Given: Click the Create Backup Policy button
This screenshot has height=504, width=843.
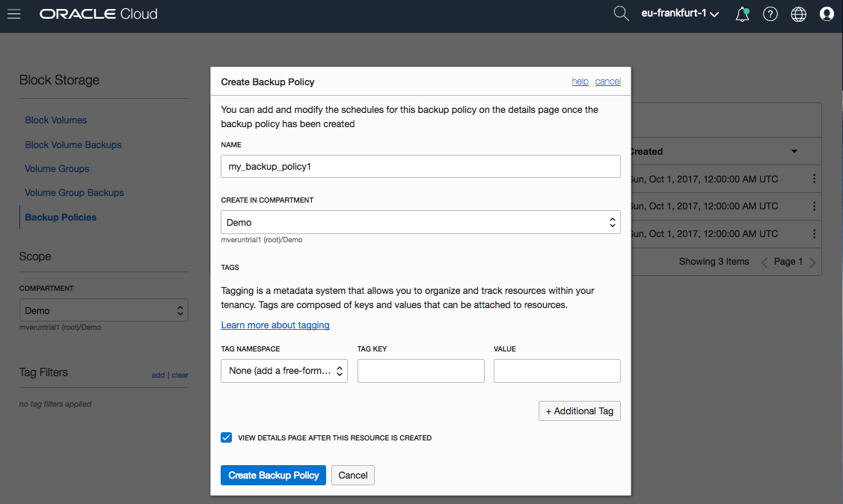Looking at the screenshot, I should 273,476.
